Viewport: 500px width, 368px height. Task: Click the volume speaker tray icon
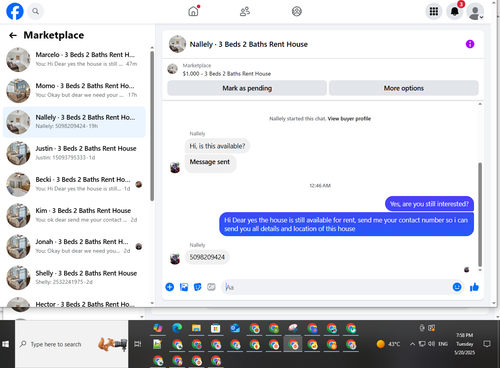pyautogui.click(x=431, y=344)
